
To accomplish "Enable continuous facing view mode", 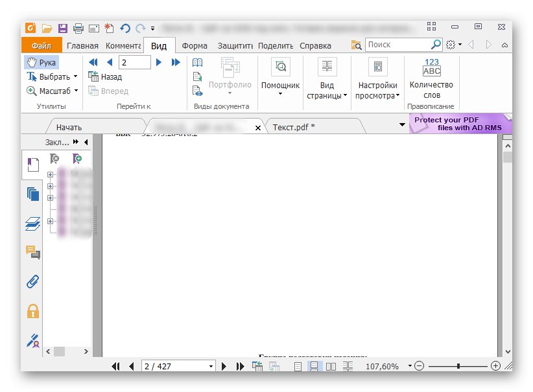I will click(348, 366).
